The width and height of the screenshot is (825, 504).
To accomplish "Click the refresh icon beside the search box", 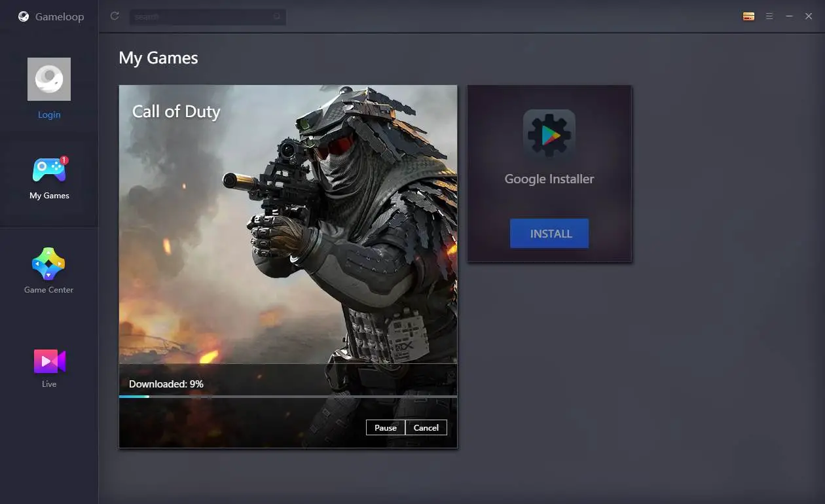I will pyautogui.click(x=115, y=16).
